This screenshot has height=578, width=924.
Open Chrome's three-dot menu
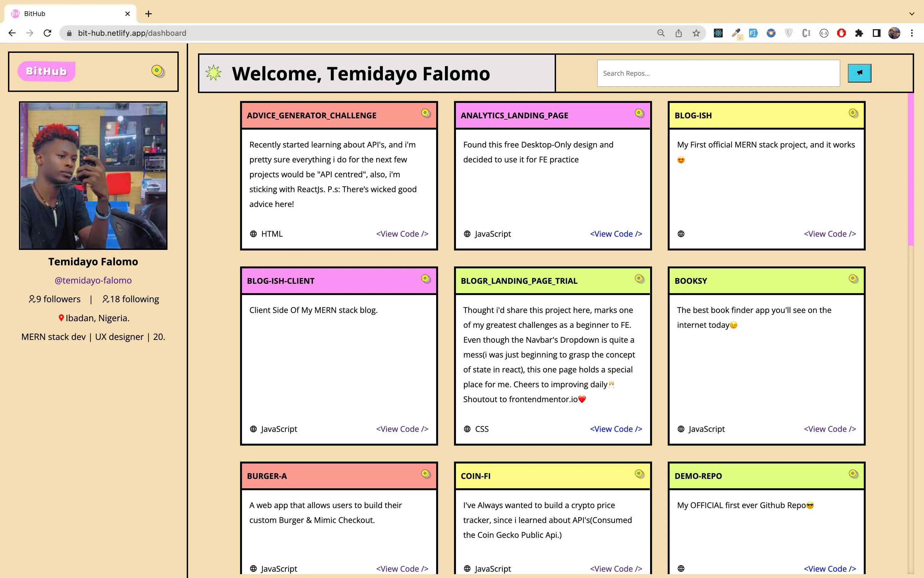point(912,33)
